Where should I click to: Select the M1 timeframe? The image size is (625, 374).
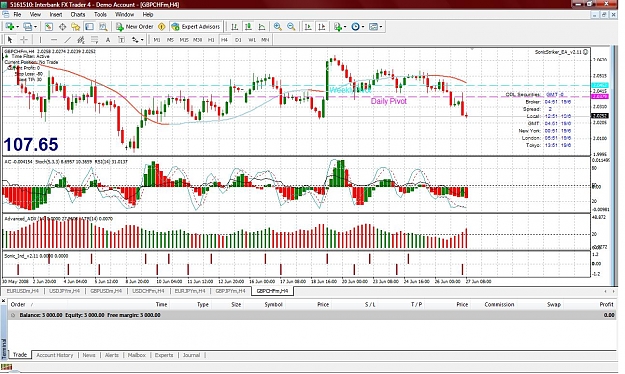157,40
